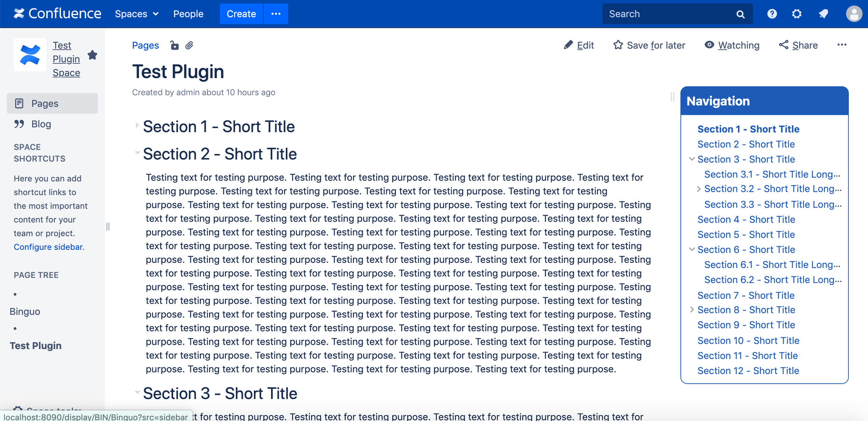Click the Navigation panel header
The image size is (868, 421).
click(765, 101)
